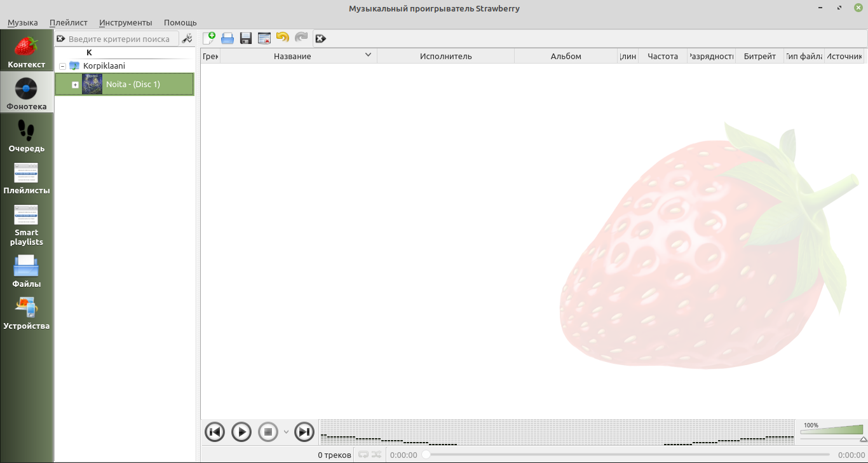Select the Noita album cover thumbnail
This screenshot has width=868, height=463.
[92, 84]
